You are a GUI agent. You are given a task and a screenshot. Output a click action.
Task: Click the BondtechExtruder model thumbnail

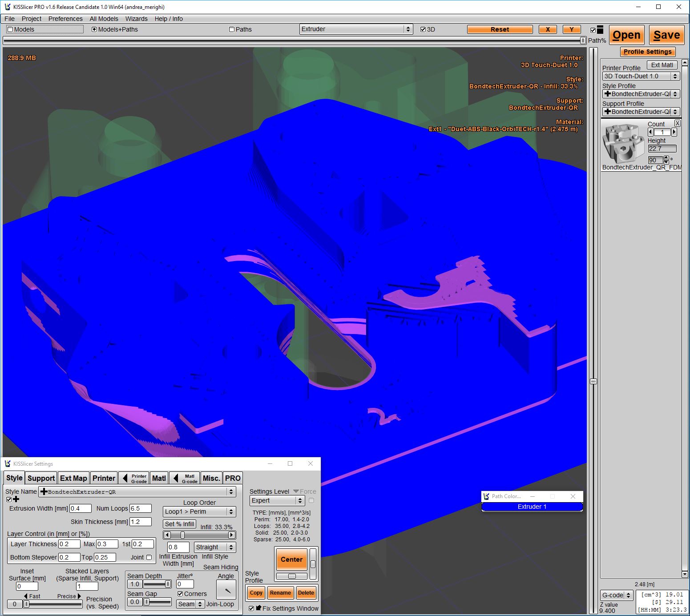click(624, 143)
